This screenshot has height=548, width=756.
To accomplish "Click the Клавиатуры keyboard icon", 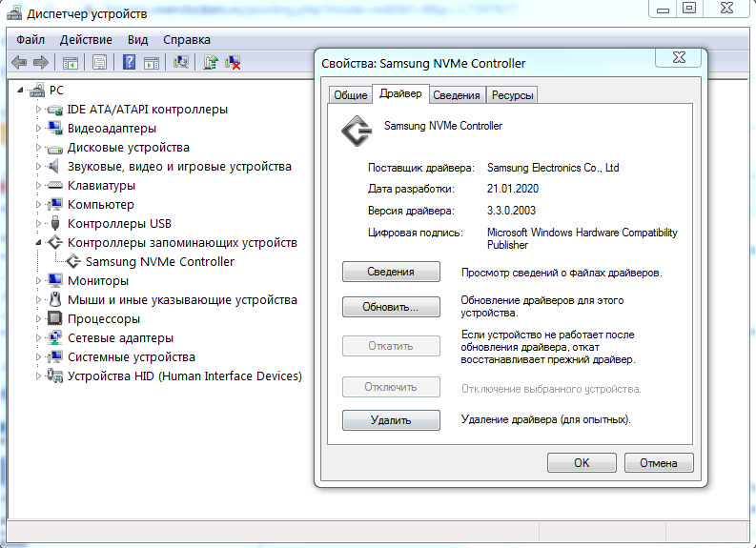I will click(55, 186).
